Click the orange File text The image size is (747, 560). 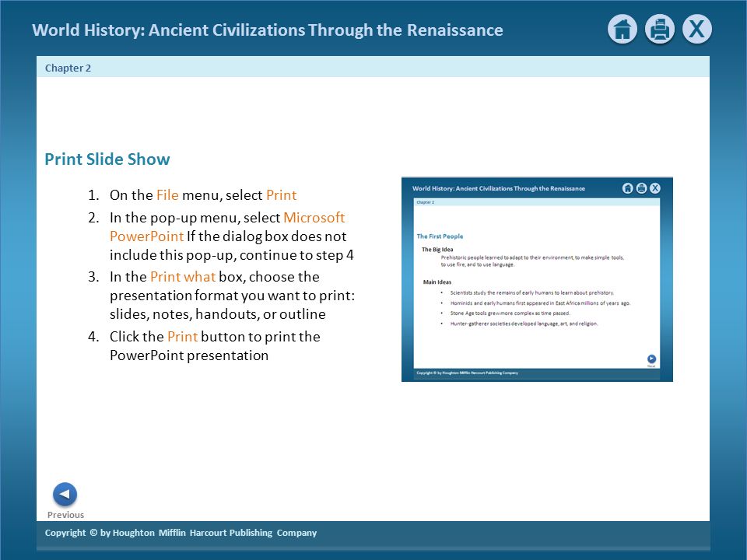pyautogui.click(x=167, y=194)
